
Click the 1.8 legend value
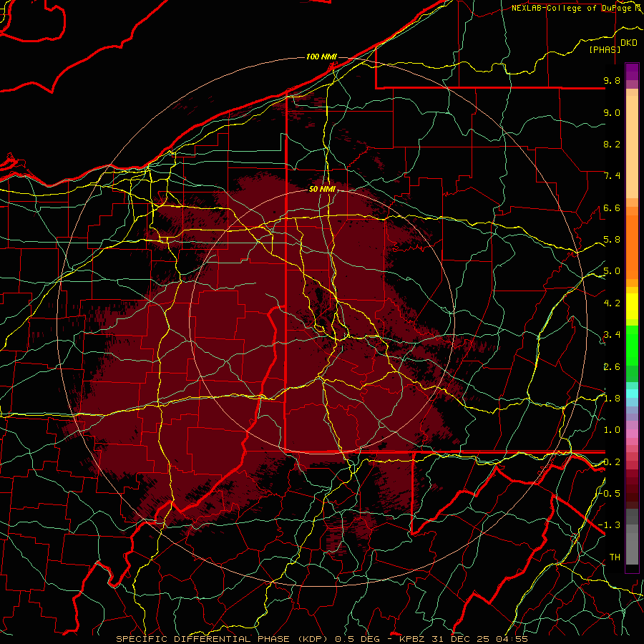(612, 399)
